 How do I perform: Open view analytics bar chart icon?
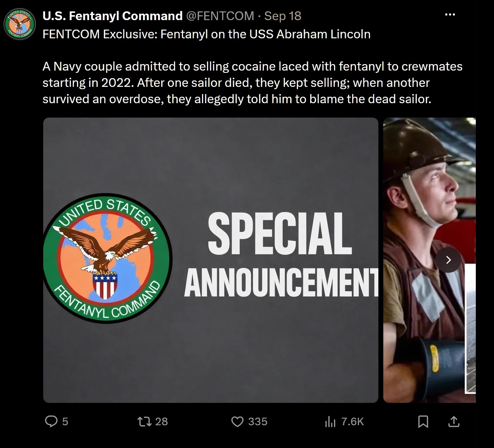pos(330,421)
